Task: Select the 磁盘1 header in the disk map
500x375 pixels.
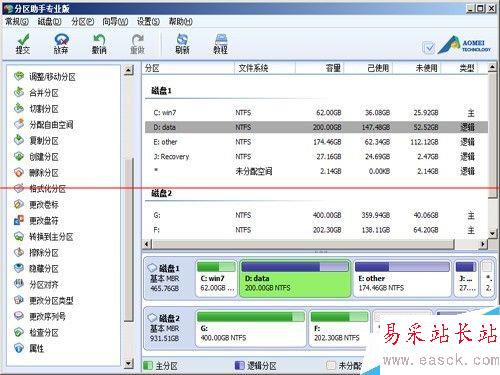Action: pyautogui.click(x=169, y=279)
